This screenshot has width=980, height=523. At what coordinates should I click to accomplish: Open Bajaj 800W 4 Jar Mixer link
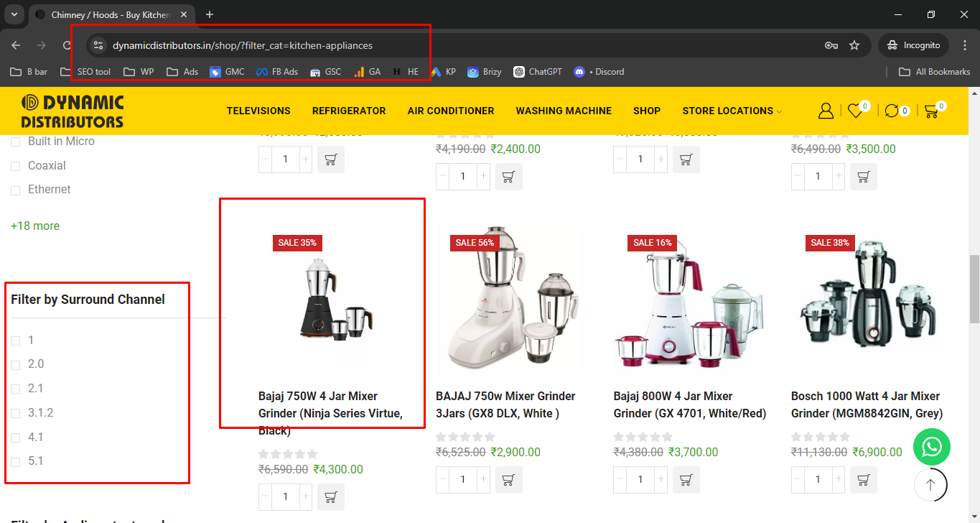click(689, 404)
